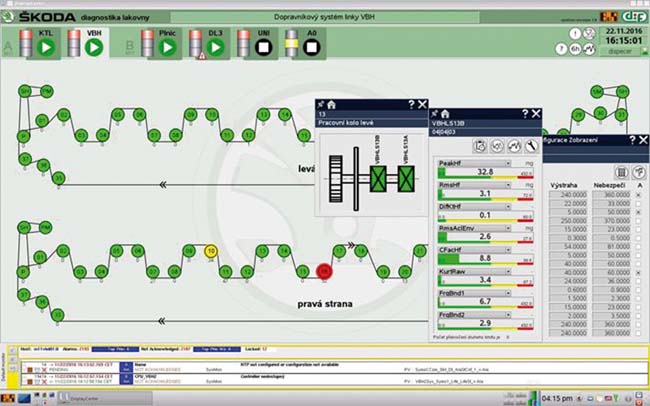Click the exclamation alert circle in header
This screenshot has height=406, width=650.
click(x=575, y=34)
